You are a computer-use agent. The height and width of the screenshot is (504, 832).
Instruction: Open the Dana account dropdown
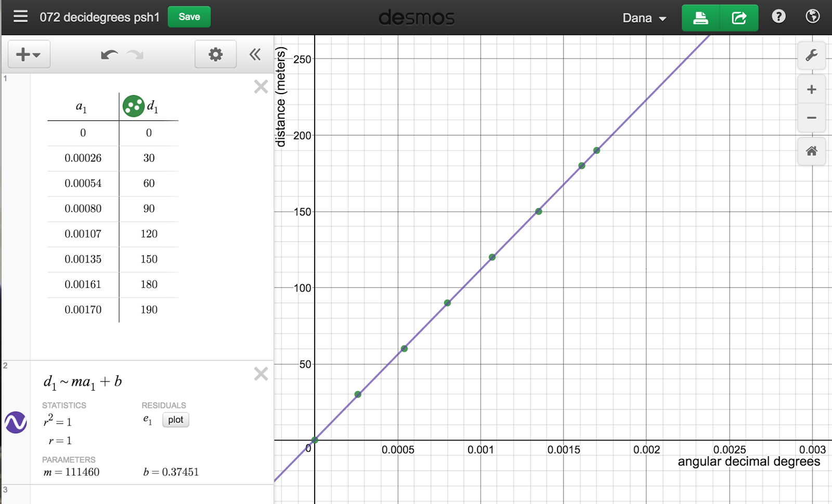point(644,17)
